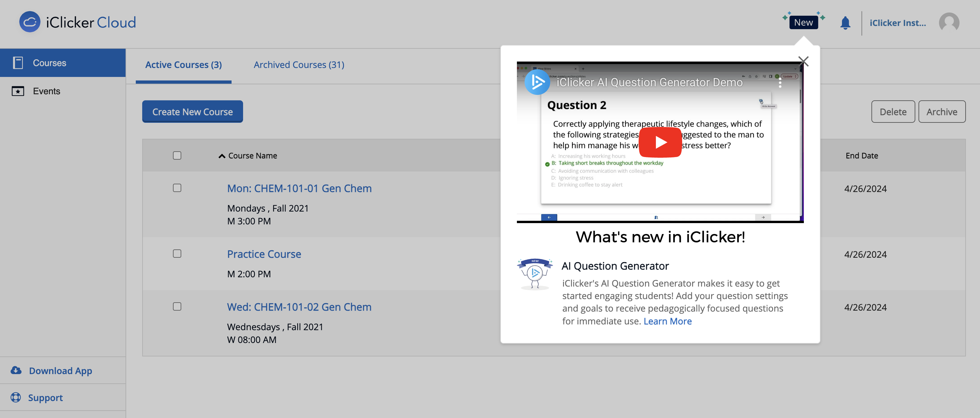Click Create New Course button
Screen dimensions: 980x418
point(192,112)
